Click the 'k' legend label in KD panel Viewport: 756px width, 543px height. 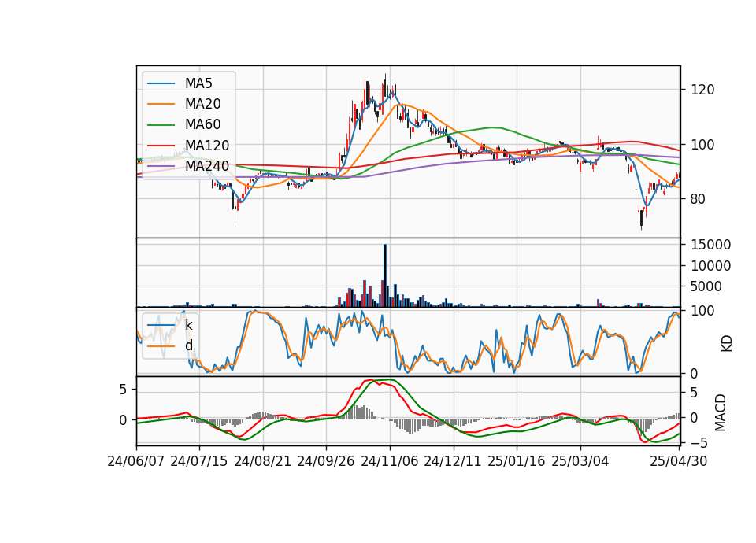188,325
